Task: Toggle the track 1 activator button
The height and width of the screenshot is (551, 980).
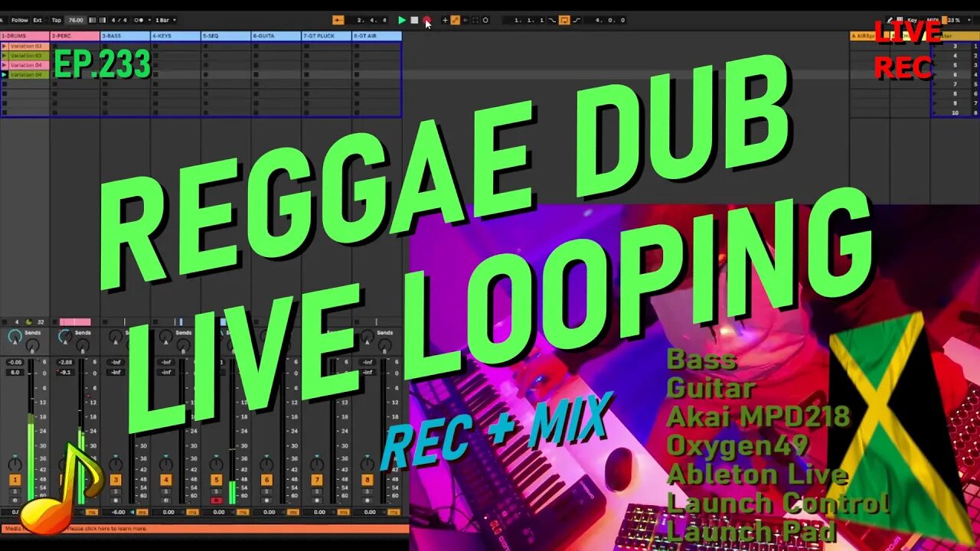Action: click(x=15, y=480)
